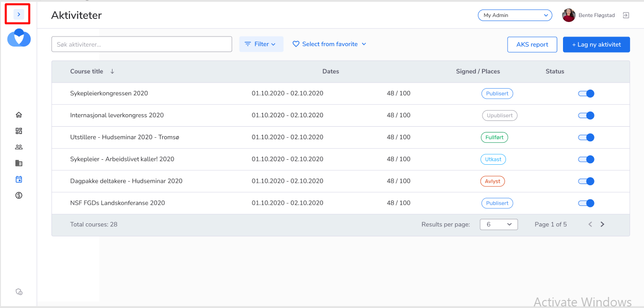
Task: Go to the previous page arrow
Action: [590, 224]
